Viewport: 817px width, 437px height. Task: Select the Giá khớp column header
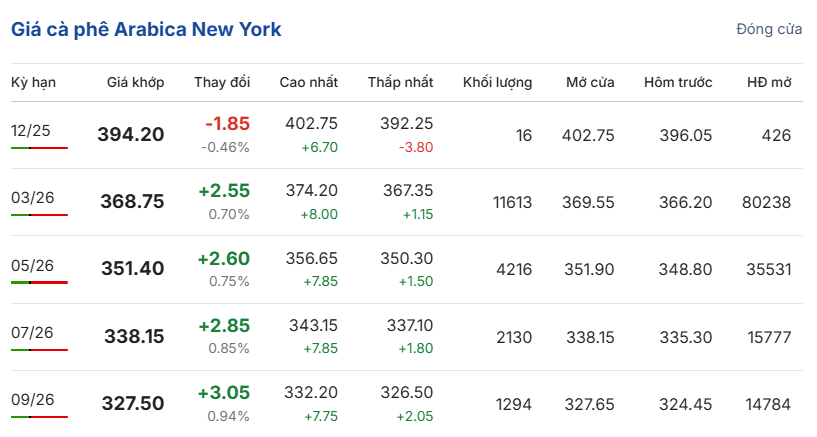point(135,82)
